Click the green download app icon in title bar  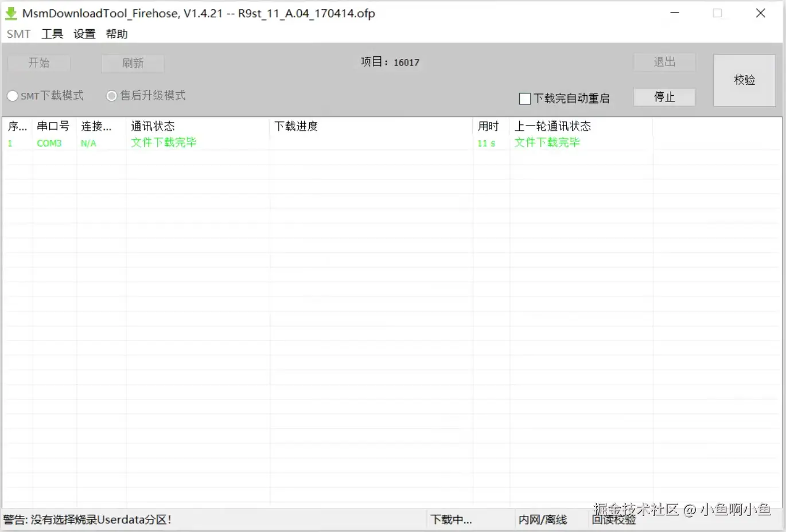pos(11,13)
